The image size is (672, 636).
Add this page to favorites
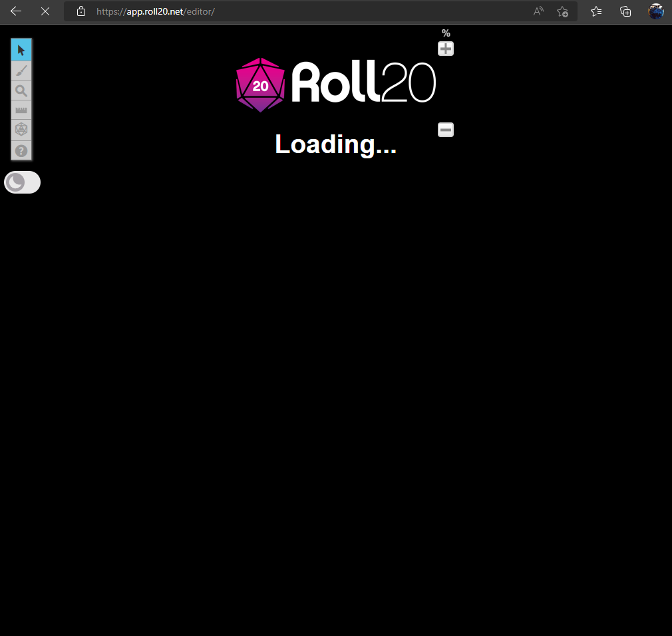coord(562,11)
